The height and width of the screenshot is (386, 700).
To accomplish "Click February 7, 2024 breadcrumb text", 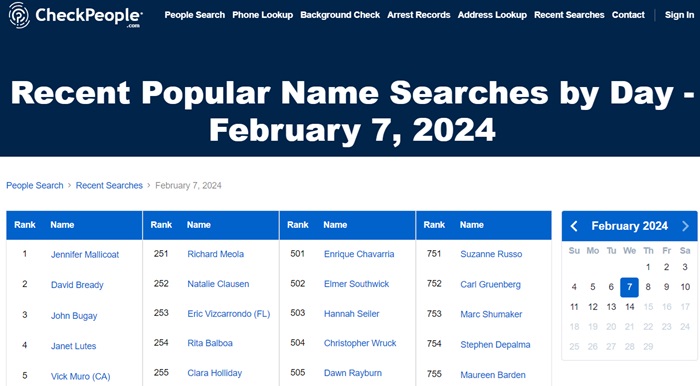I will tap(188, 186).
